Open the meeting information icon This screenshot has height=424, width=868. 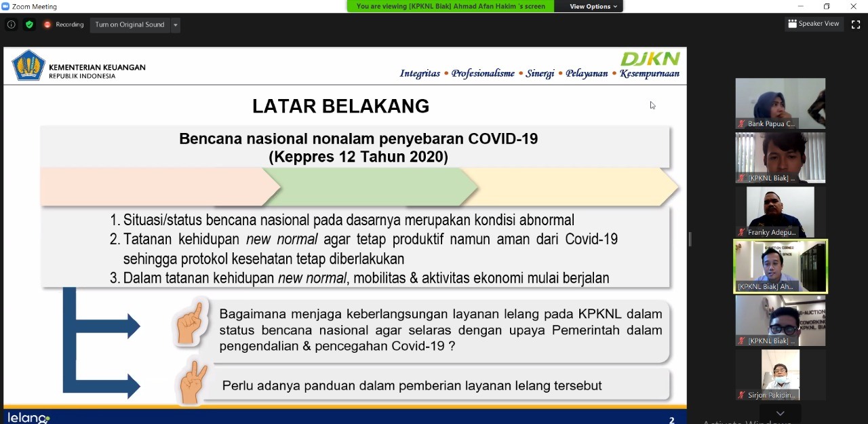(11, 24)
